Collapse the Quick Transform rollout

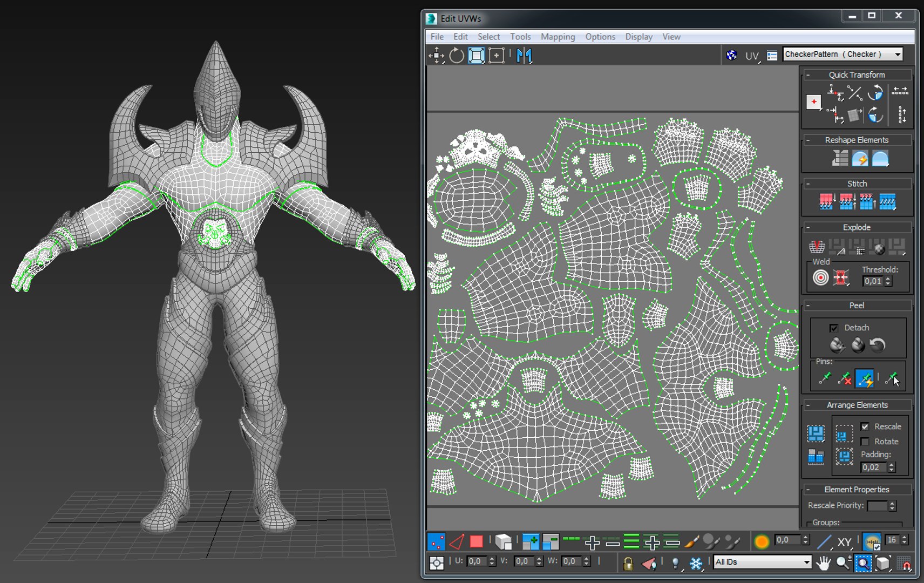tap(808, 75)
